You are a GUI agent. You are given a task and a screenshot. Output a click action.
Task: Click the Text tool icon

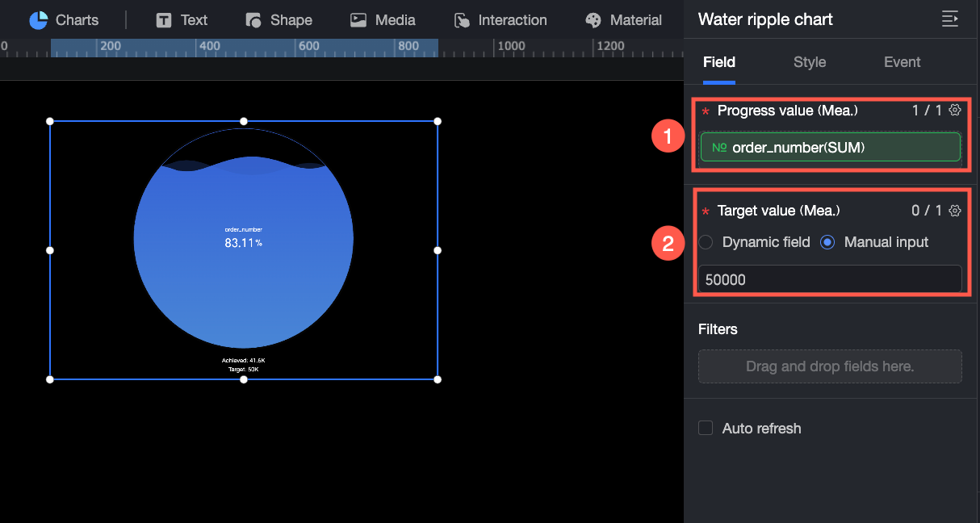tap(164, 20)
